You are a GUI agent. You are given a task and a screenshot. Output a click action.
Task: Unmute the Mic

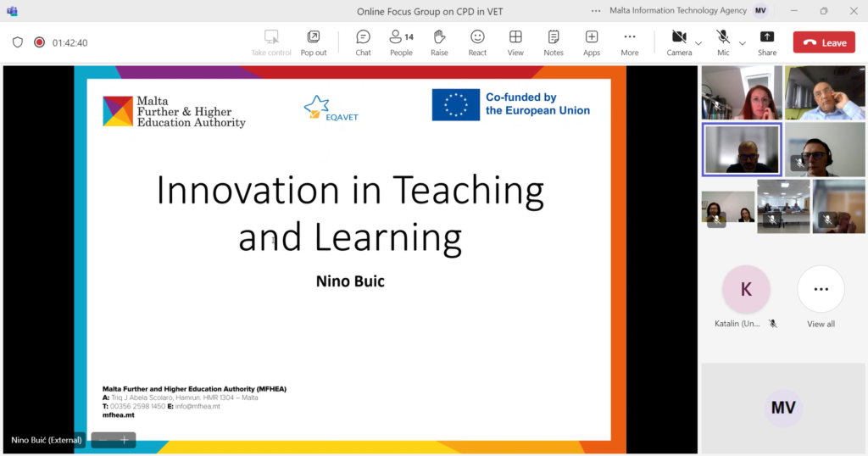click(x=723, y=42)
